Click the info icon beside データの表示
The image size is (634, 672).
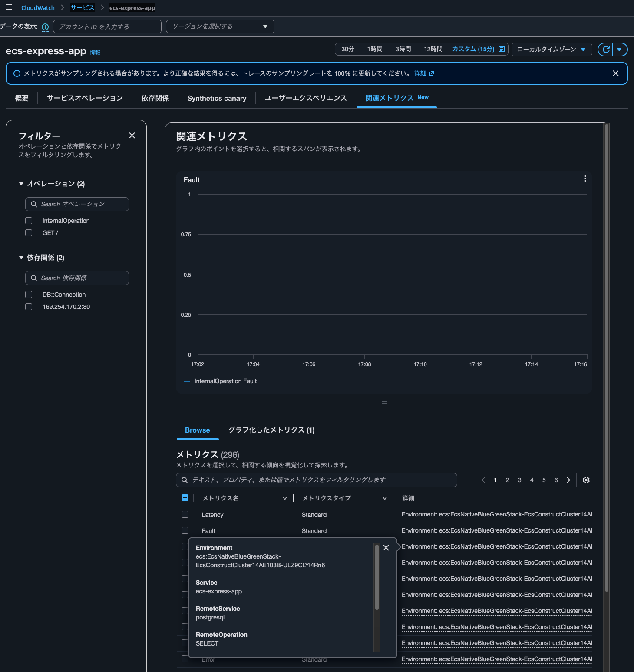[45, 27]
